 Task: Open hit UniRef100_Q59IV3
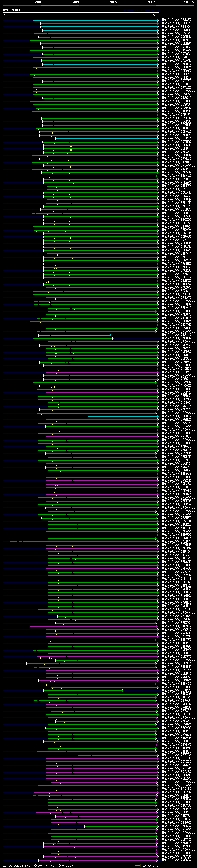click(x=177, y=33)
